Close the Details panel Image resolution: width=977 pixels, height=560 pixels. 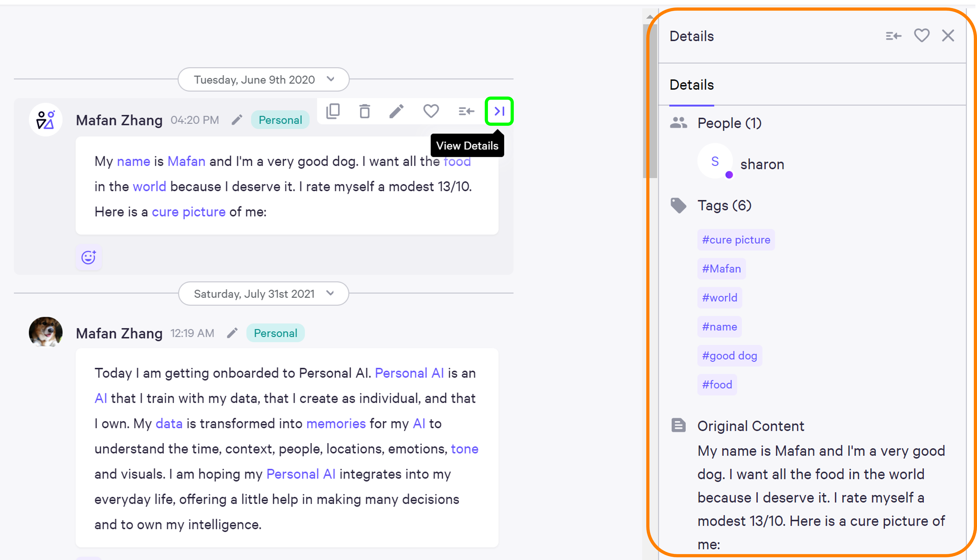948,36
